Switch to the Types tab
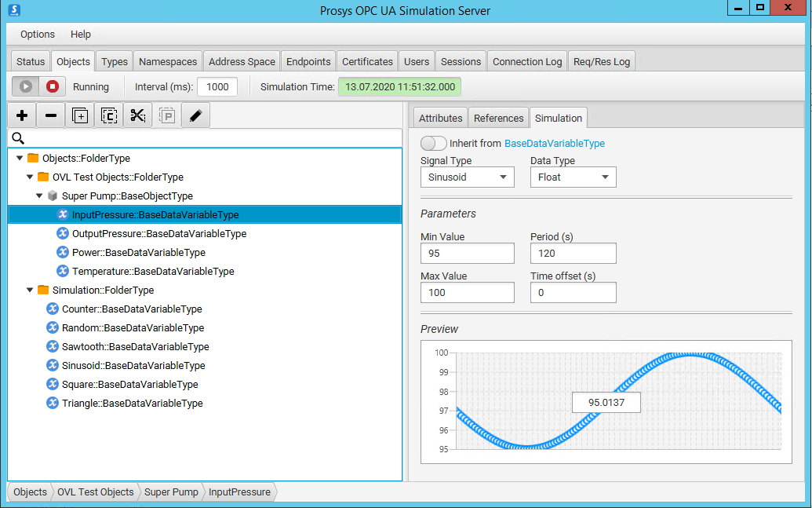Viewport: 812px width, 508px height. click(115, 62)
